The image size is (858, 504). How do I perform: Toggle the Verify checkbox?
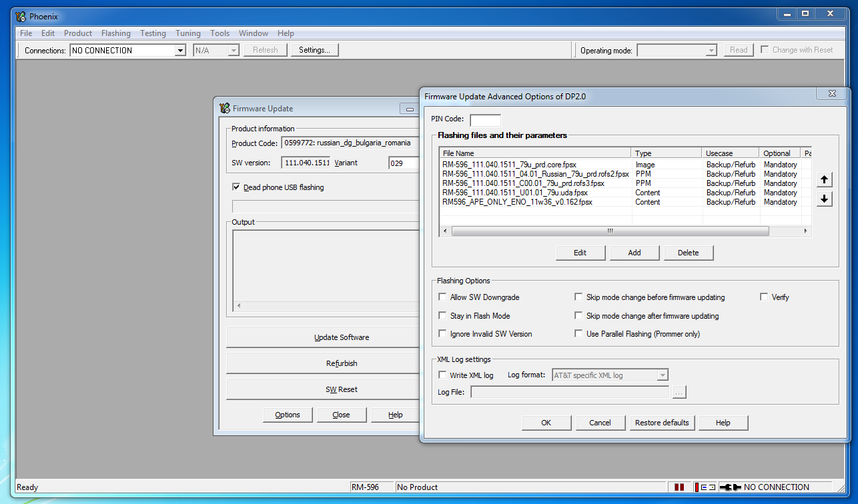coord(764,297)
